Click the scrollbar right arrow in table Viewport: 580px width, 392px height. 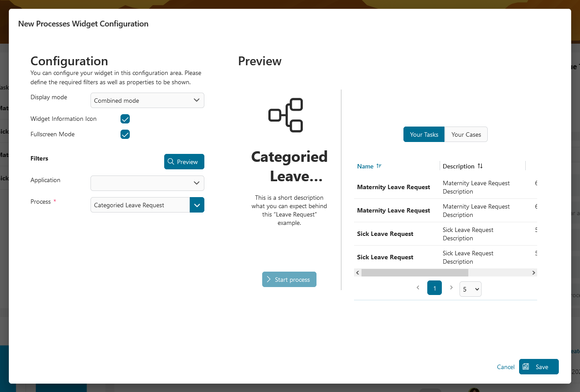click(x=533, y=273)
